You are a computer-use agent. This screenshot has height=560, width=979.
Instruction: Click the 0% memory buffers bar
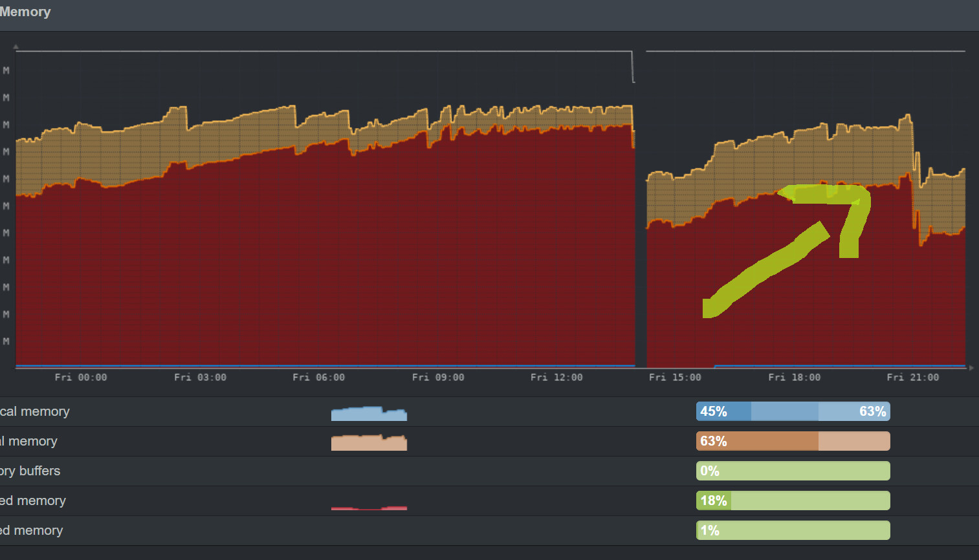(x=793, y=471)
